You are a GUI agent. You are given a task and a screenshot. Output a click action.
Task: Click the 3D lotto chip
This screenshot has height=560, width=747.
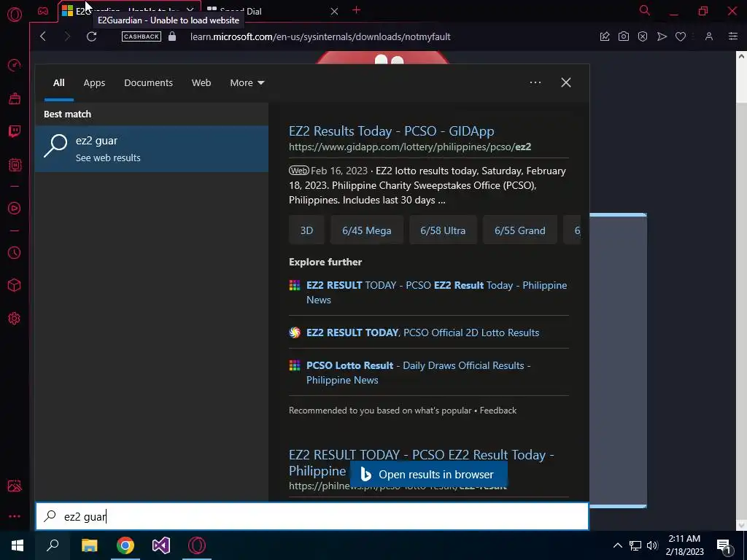point(307,230)
